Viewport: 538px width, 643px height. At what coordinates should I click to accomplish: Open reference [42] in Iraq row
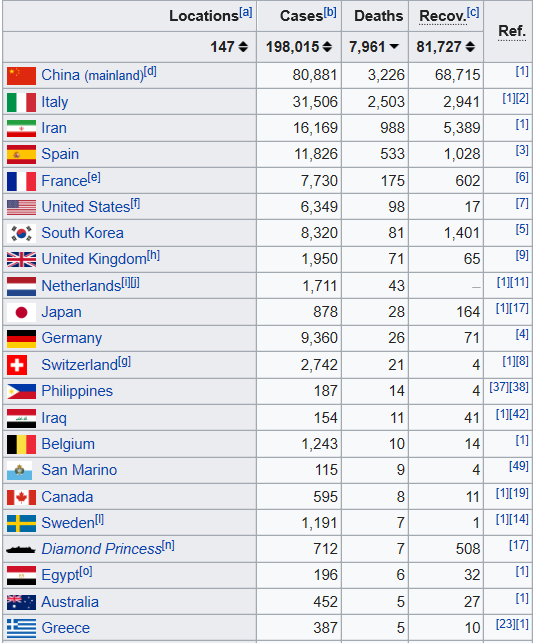coord(519,414)
